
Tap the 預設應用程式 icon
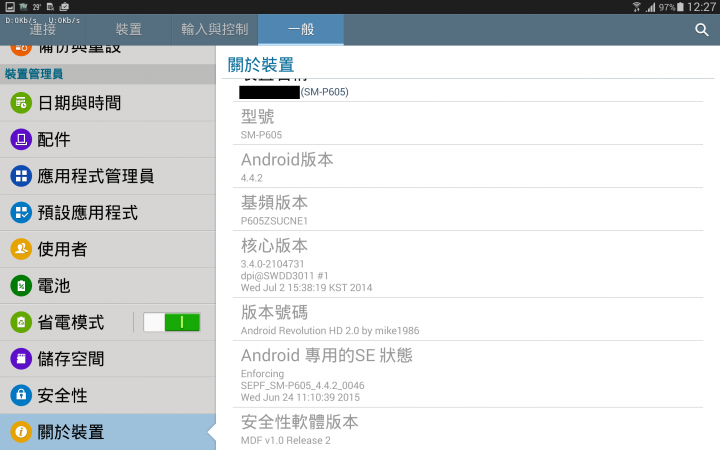pyautogui.click(x=21, y=213)
